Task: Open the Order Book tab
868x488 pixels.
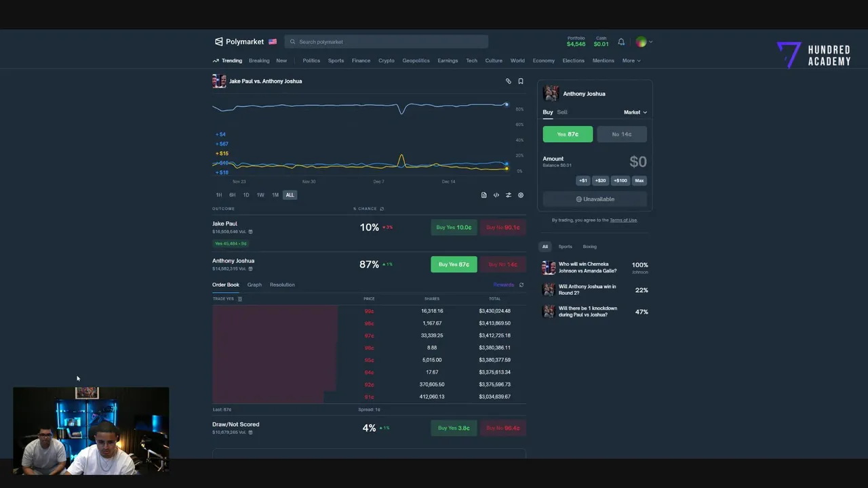Action: 226,285
